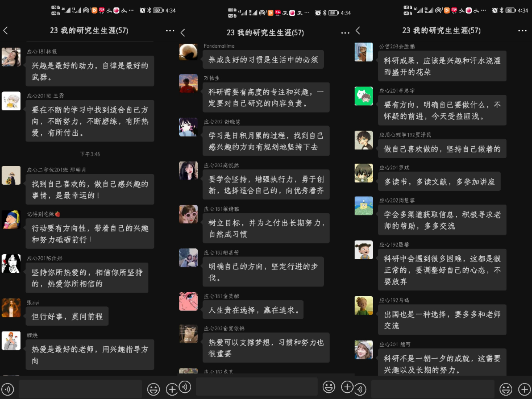
Task: Open the emoji picker in the right chat
Action: coord(506,389)
